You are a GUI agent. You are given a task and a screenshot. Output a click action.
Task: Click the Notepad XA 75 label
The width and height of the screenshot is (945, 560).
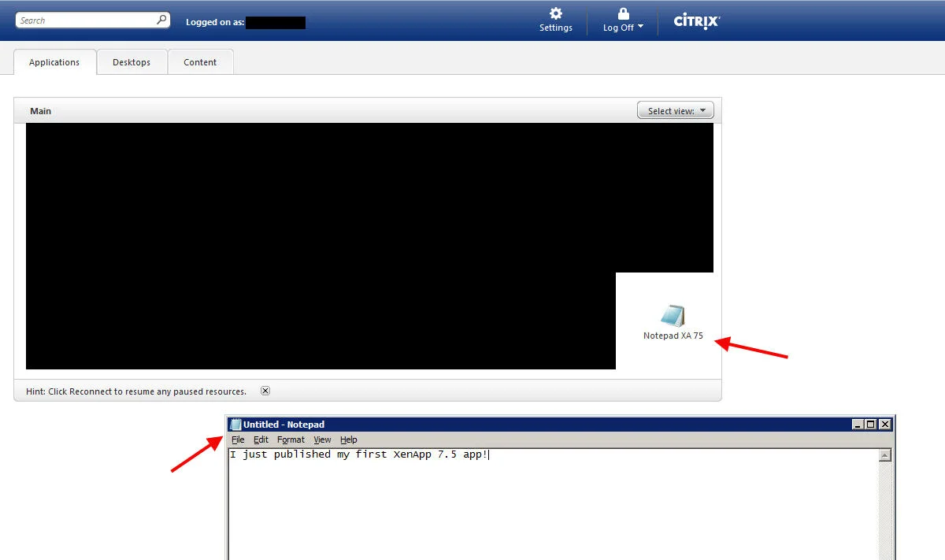673,336
